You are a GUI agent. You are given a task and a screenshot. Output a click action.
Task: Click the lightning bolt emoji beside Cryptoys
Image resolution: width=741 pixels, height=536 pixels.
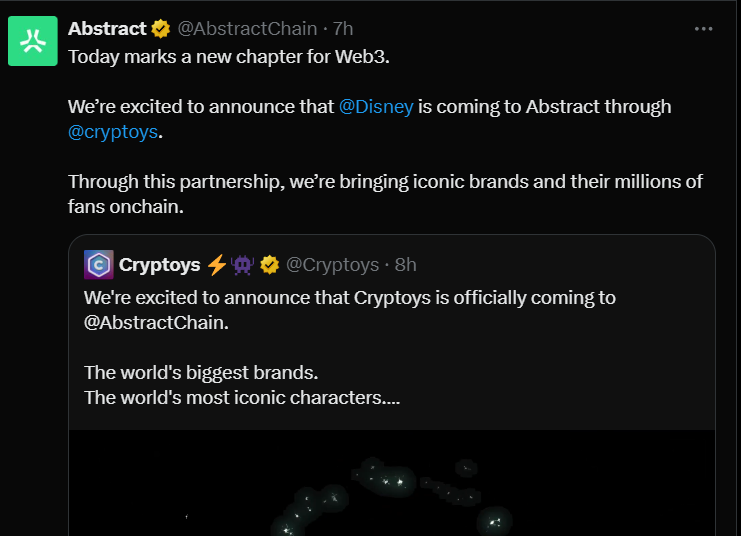point(217,265)
